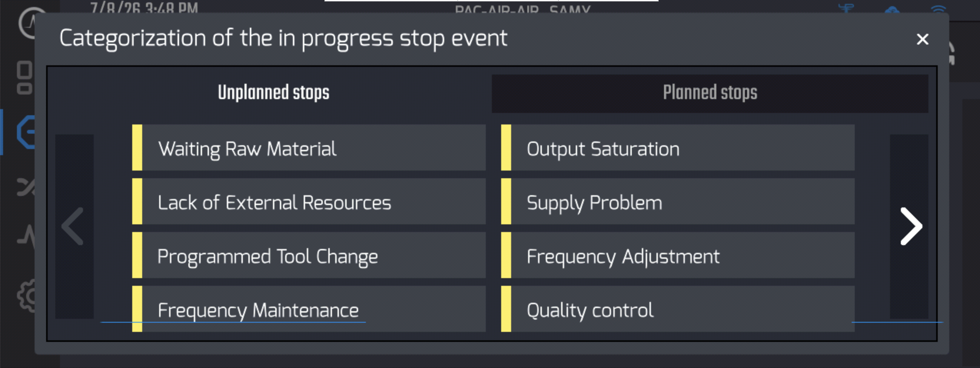980x368 pixels.
Task: Select Frequency Adjustment stop reason
Action: 678,255
